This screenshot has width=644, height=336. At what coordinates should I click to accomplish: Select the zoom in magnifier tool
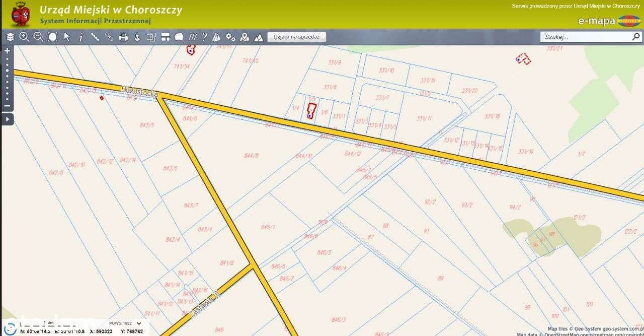point(24,37)
